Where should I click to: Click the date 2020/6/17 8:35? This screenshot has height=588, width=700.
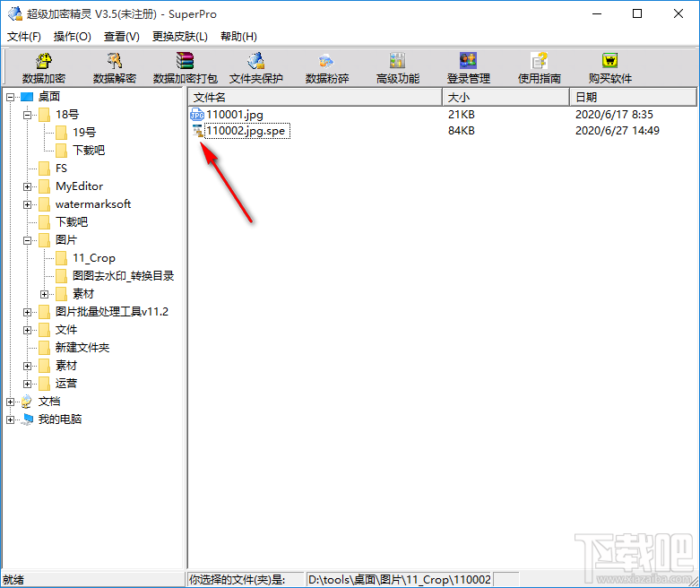[x=614, y=115]
